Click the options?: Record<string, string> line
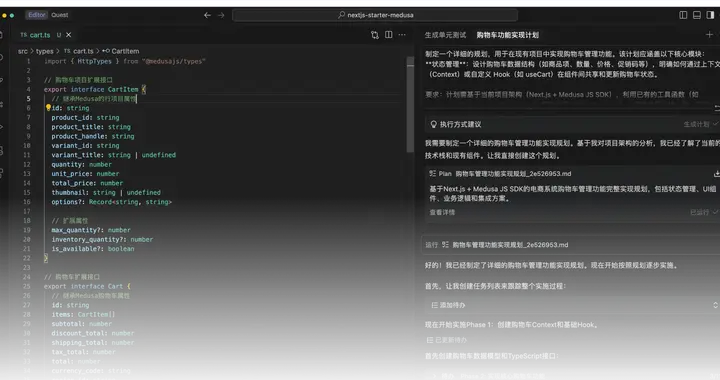 click(112, 202)
